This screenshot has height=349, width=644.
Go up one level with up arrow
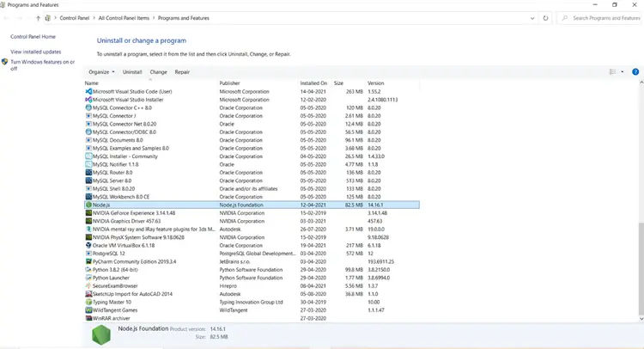38,18
